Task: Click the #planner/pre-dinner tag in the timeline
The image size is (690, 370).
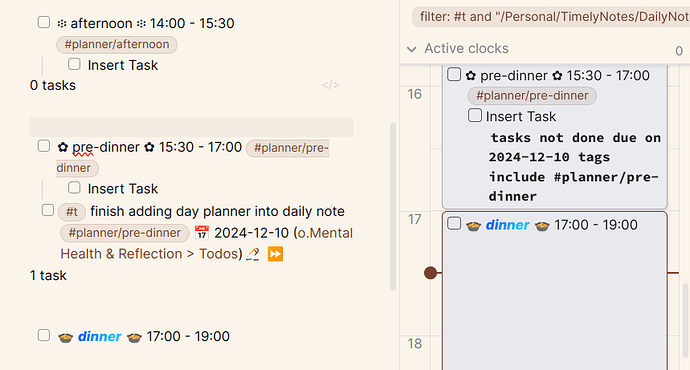Action: [532, 95]
